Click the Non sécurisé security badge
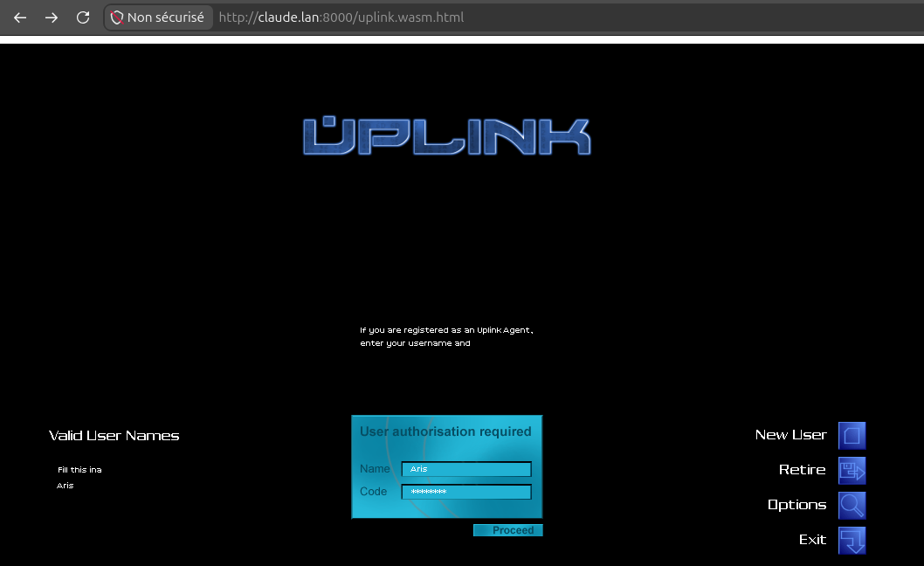The image size is (924, 566). click(158, 17)
